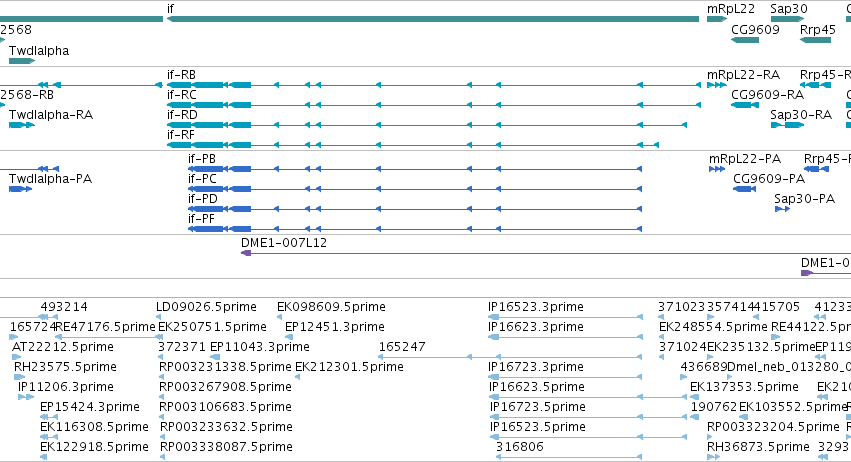Click the CG9609-PA protein label
851x462 pixels.
tap(769, 179)
